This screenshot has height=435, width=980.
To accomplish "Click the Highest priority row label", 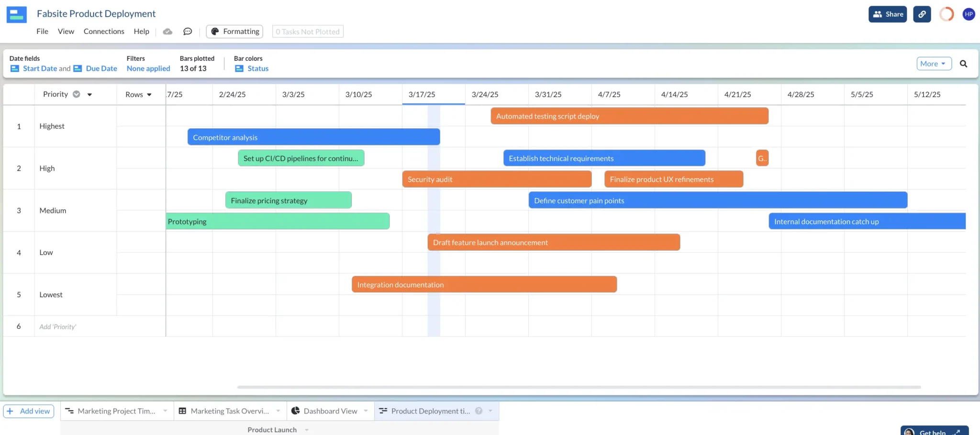I will (52, 126).
